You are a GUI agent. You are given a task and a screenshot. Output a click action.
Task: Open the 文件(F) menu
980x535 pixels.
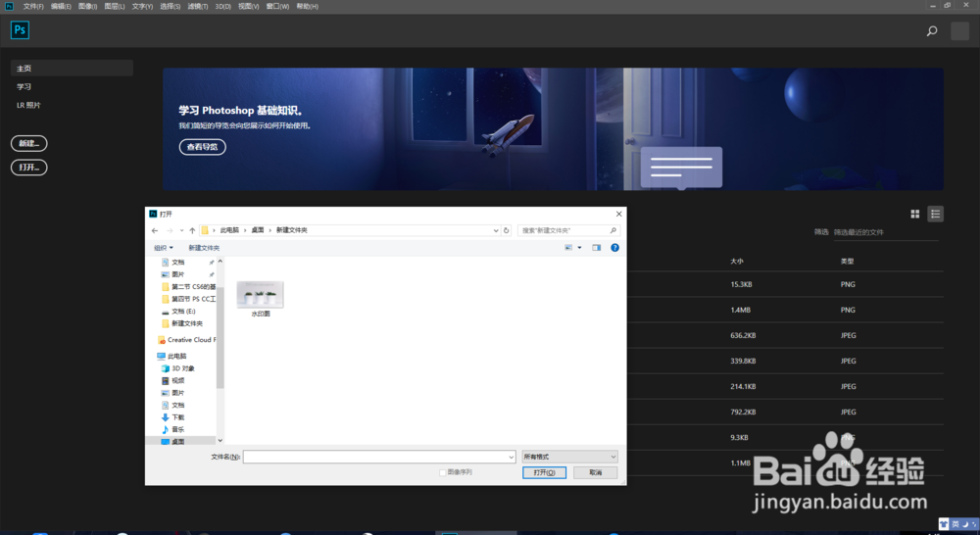(x=33, y=6)
